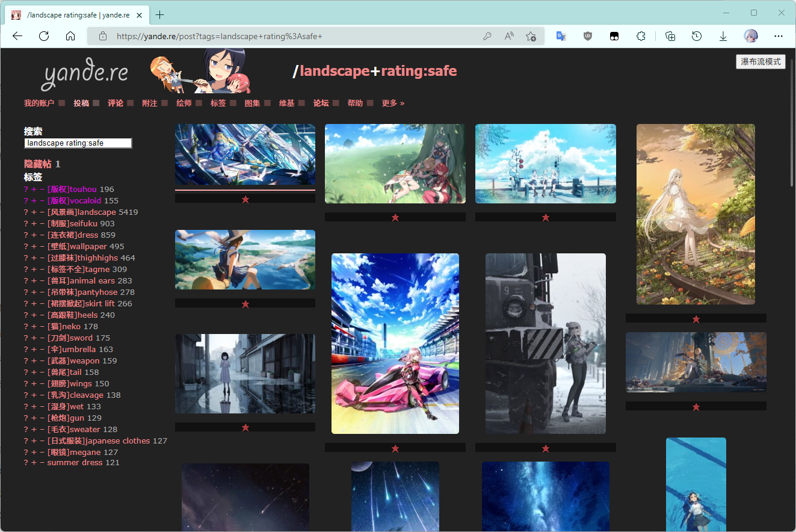Expand the 附注 submenu square
Viewport: 796px width, 532px height.
pos(165,103)
